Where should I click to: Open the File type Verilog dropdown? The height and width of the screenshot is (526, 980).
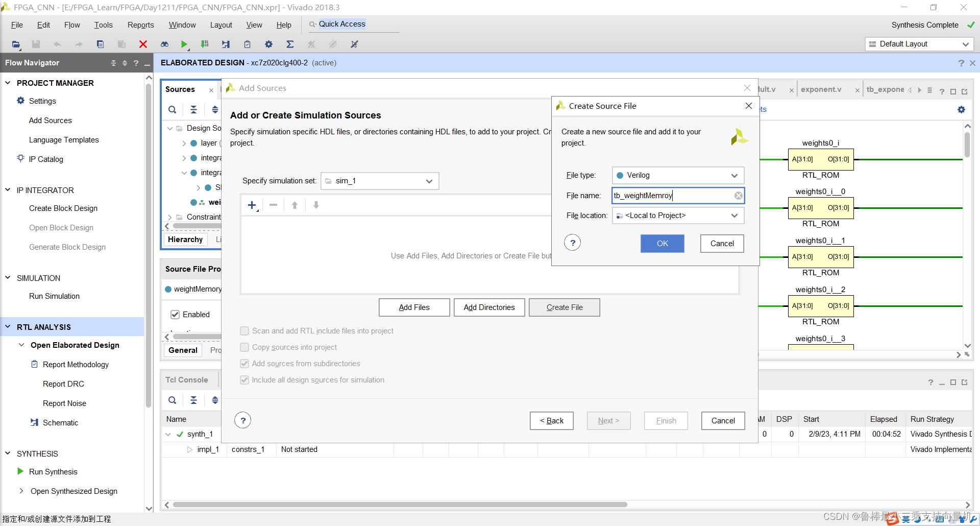[678, 175]
